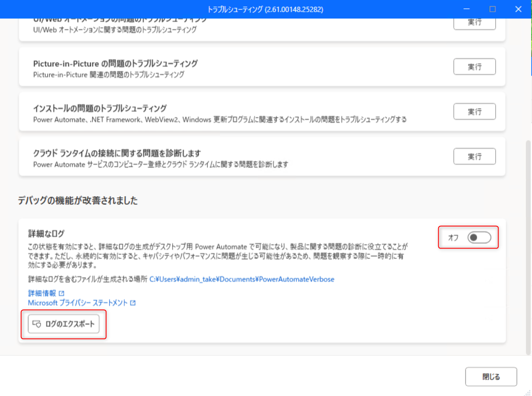The width and height of the screenshot is (532, 396).
Task: Run the UI/Web automation troubleshooter
Action: 474,23
